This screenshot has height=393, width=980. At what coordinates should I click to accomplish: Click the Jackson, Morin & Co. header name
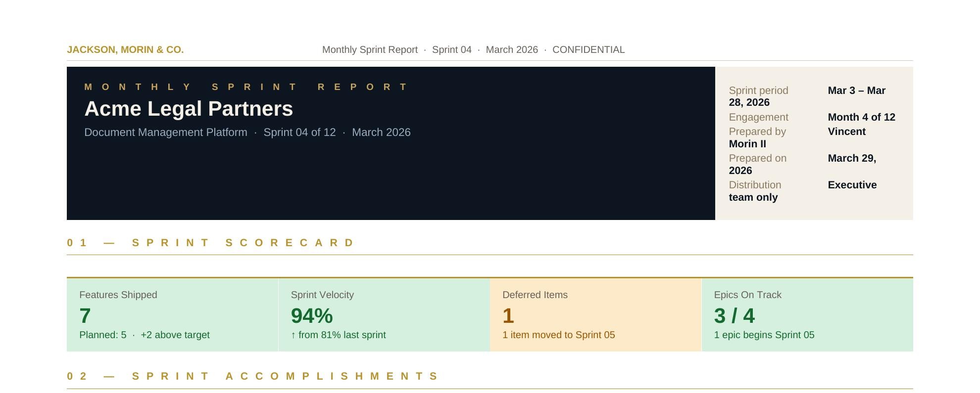125,50
